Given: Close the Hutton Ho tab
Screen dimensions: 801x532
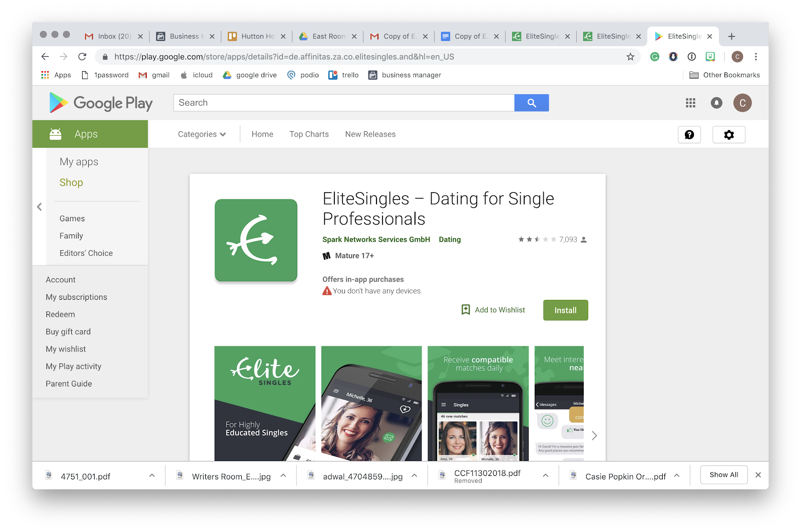Looking at the screenshot, I should [x=283, y=36].
